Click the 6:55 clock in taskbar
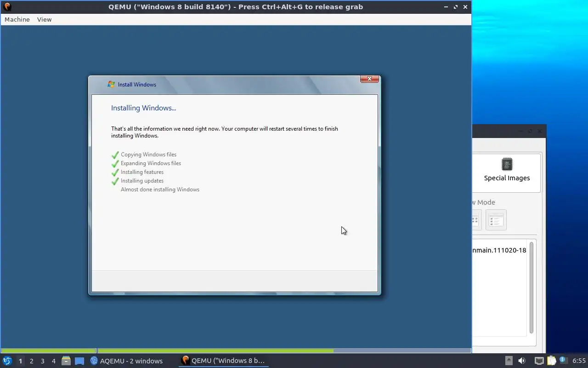The image size is (588, 368). tap(579, 361)
